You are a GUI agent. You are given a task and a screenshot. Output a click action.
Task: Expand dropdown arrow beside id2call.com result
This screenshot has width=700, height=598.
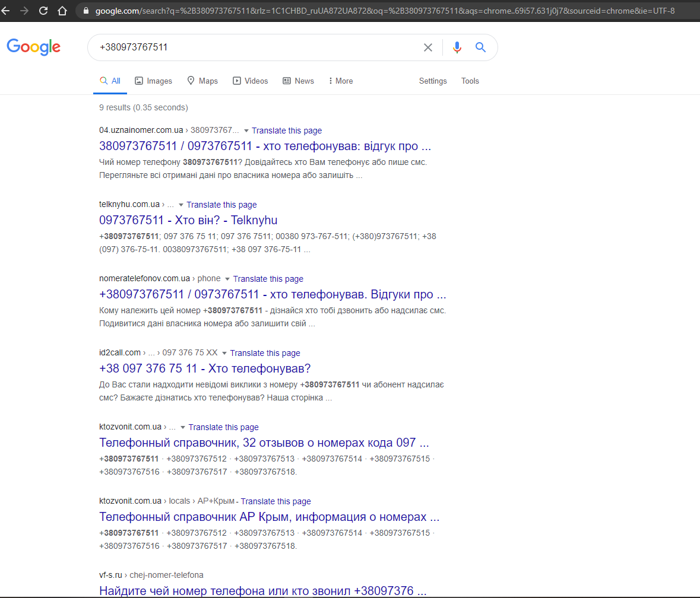pos(224,353)
